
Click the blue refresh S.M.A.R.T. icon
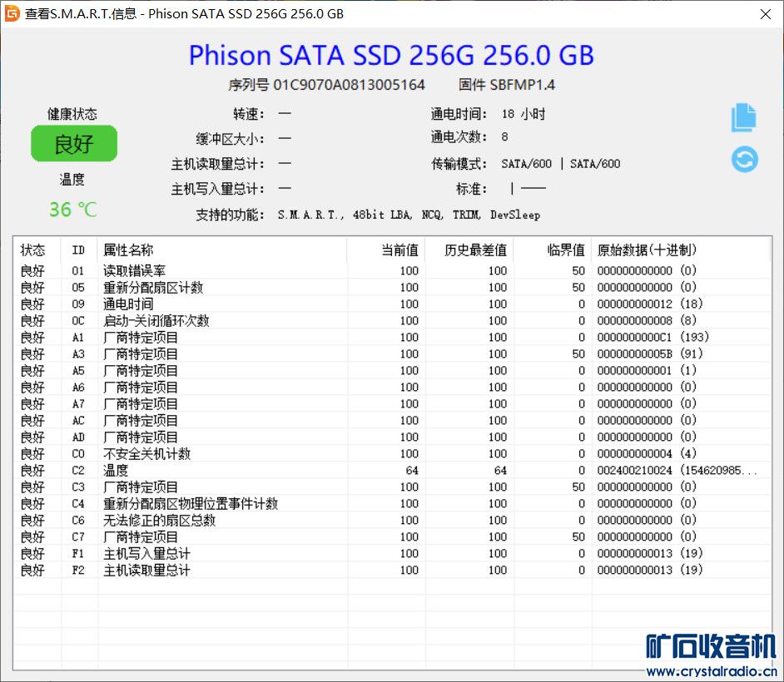(745, 160)
